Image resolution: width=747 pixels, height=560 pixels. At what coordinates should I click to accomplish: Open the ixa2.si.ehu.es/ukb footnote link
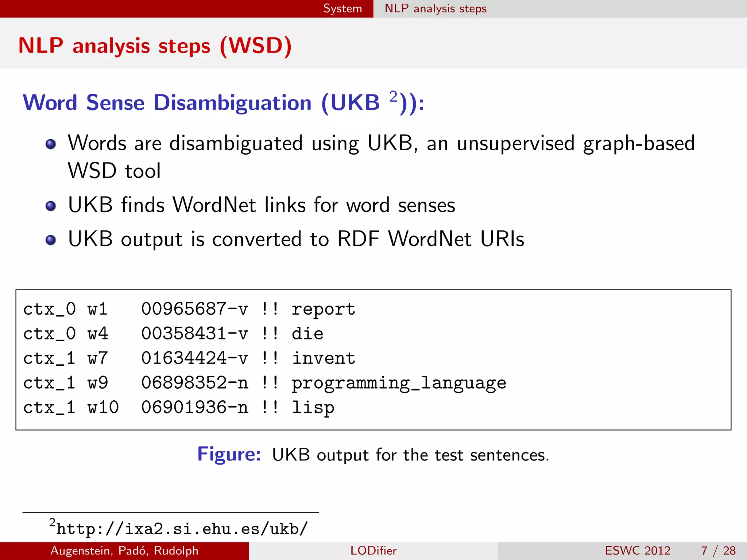point(182,529)
